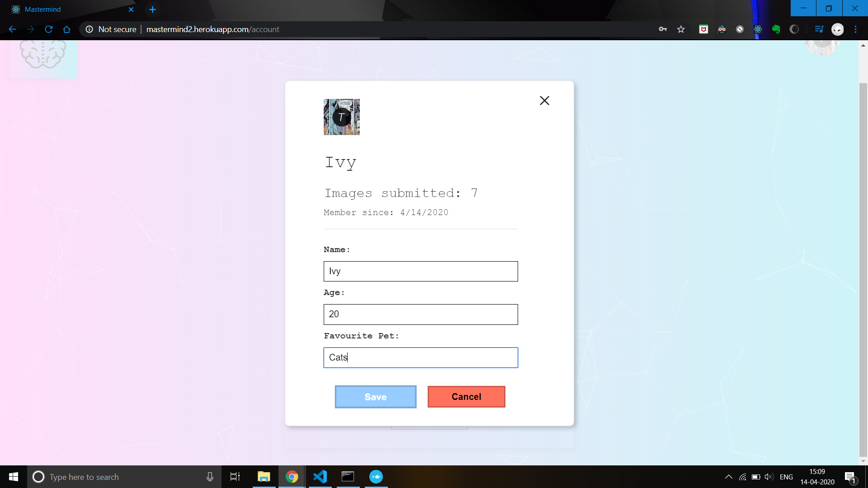
Task: Open the Chrome three-dot menu
Action: (x=855, y=29)
